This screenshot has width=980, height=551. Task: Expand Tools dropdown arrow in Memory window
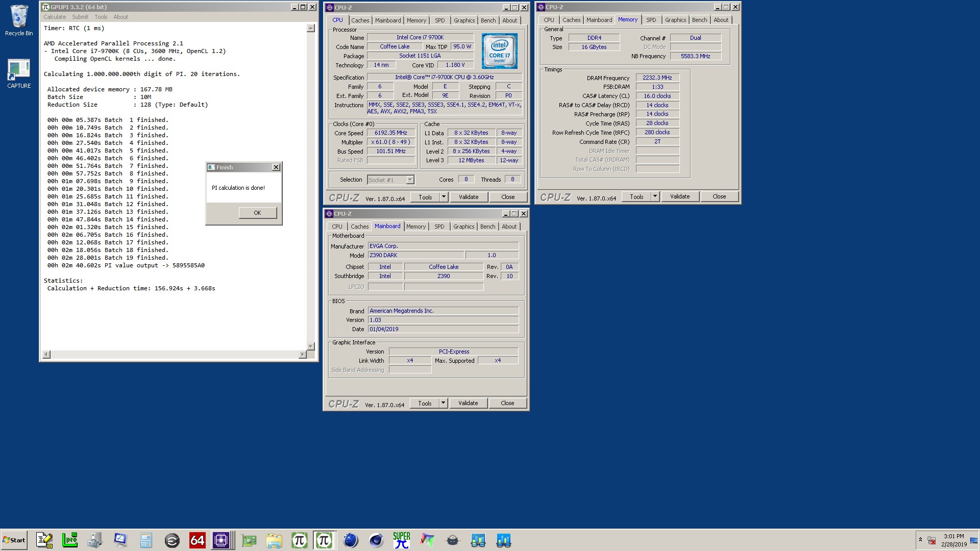tap(655, 196)
